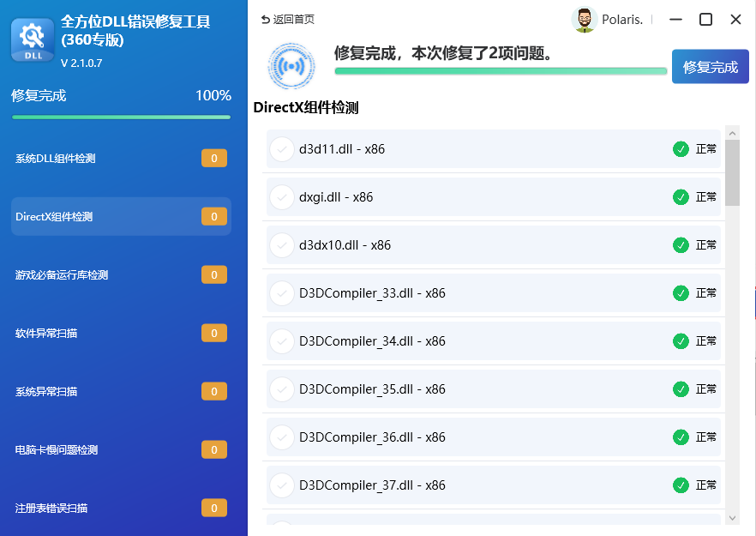Click green status icon for D3DCompiler_36.dll
This screenshot has width=756, height=536.
coord(681,437)
